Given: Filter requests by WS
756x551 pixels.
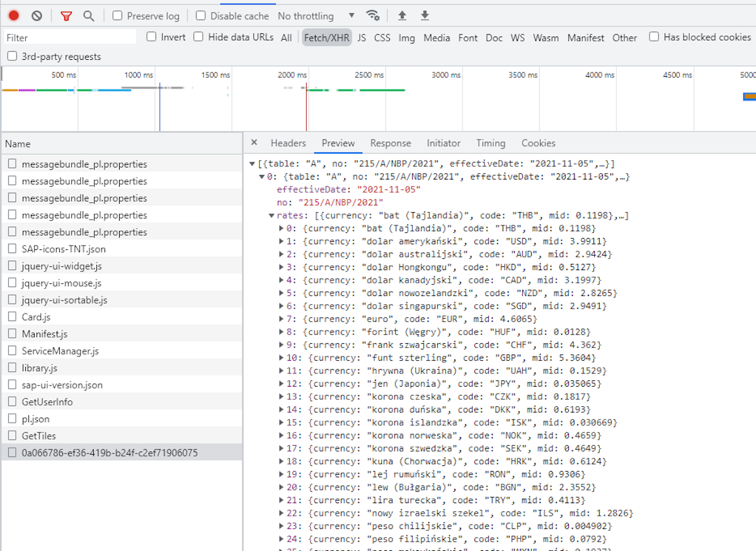Looking at the screenshot, I should point(518,38).
